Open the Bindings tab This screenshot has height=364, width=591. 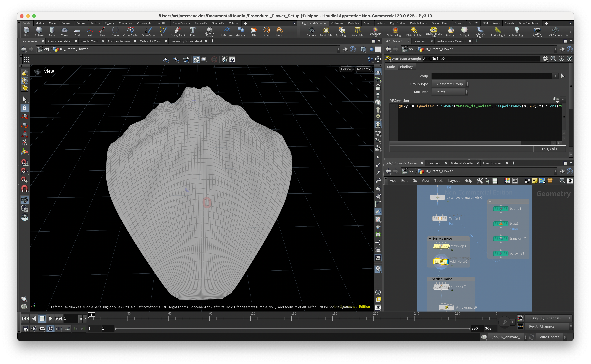pyautogui.click(x=406, y=67)
